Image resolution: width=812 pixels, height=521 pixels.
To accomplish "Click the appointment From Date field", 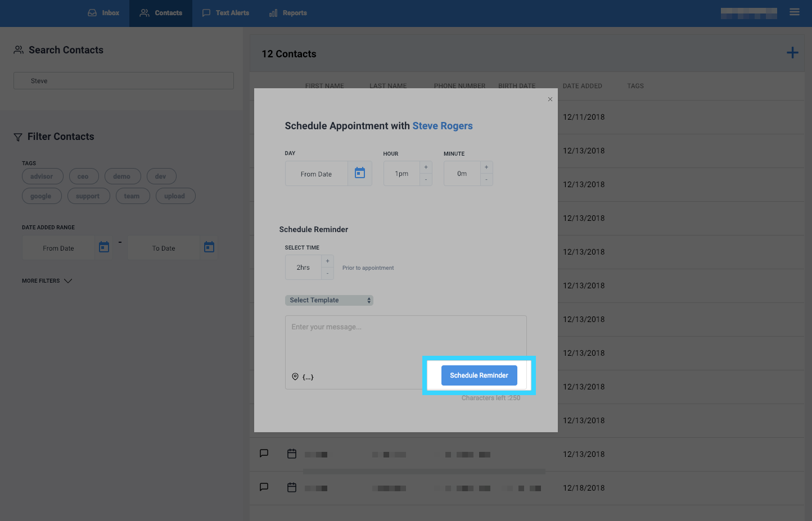I will coord(317,174).
